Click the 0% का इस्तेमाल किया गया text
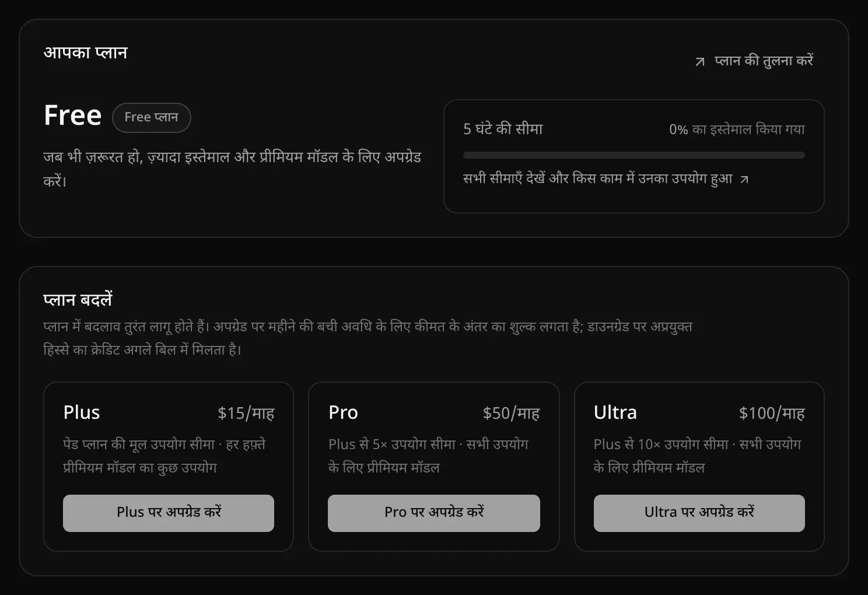 (x=737, y=129)
